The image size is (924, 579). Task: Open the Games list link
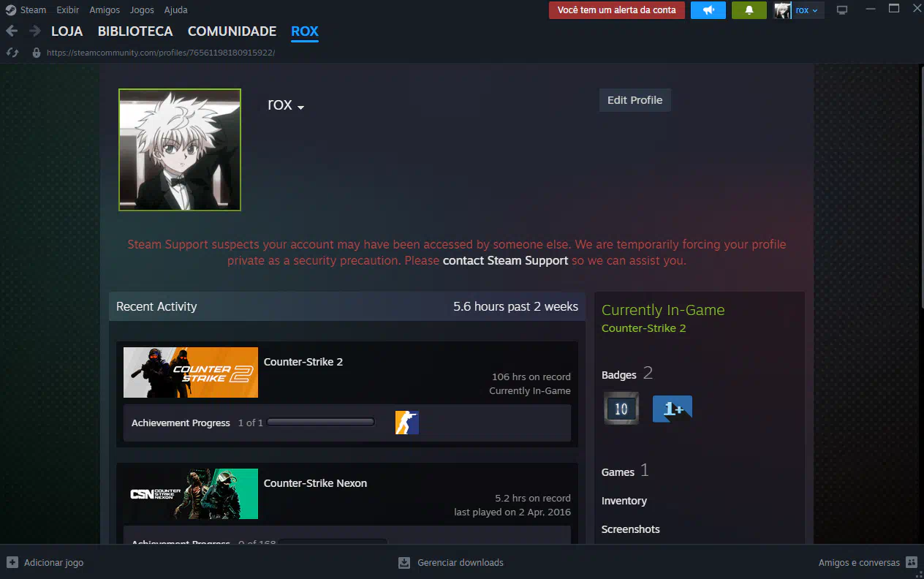(x=618, y=472)
